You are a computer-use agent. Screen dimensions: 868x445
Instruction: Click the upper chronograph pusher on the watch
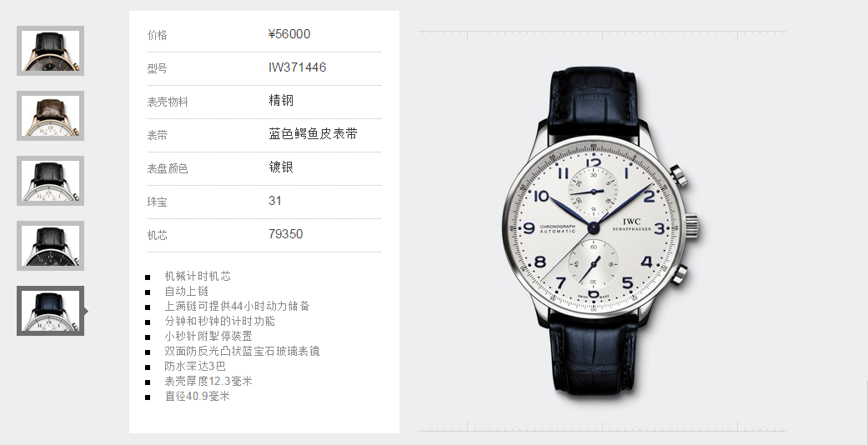tap(679, 176)
